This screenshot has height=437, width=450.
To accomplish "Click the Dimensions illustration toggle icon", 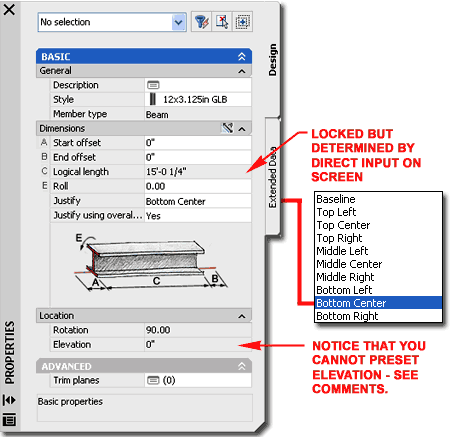I will pyautogui.click(x=228, y=128).
